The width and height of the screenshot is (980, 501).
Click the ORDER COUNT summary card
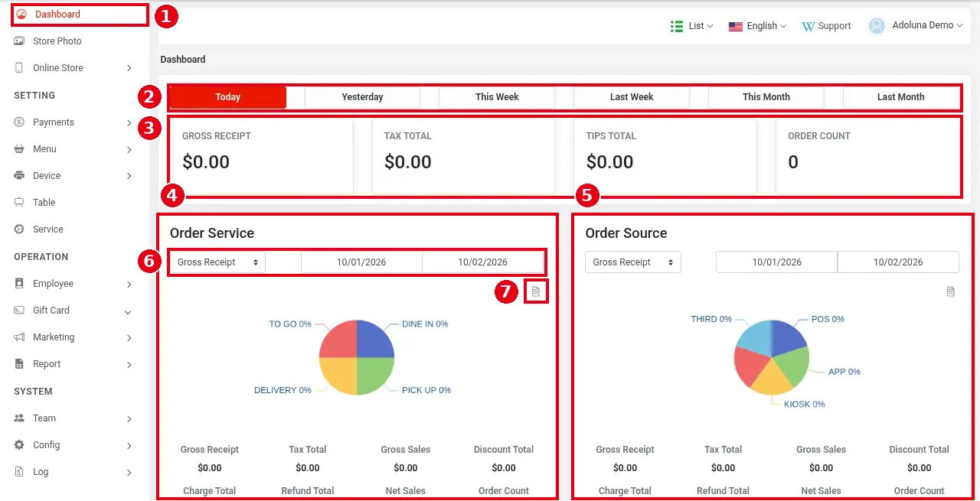pyautogui.click(x=867, y=156)
